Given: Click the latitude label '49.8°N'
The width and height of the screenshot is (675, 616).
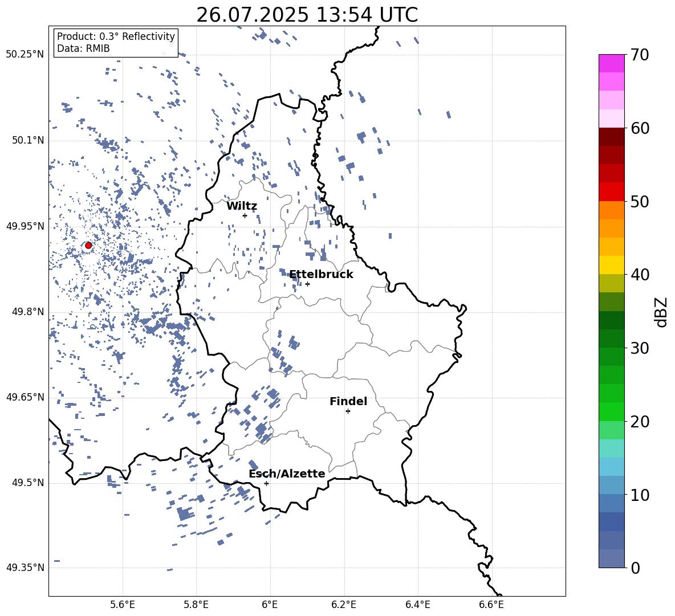Looking at the screenshot, I should pyautogui.click(x=28, y=312).
